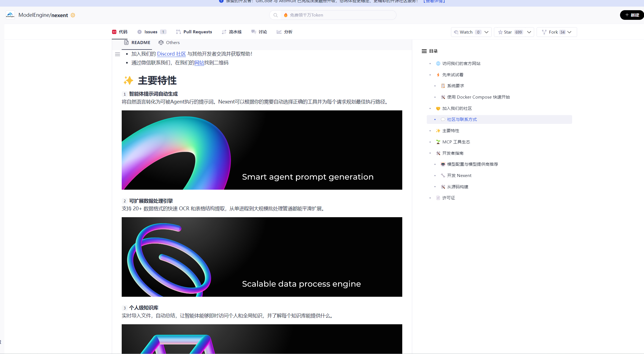Click the README outline hamburger icon
644x354 pixels.
click(118, 54)
